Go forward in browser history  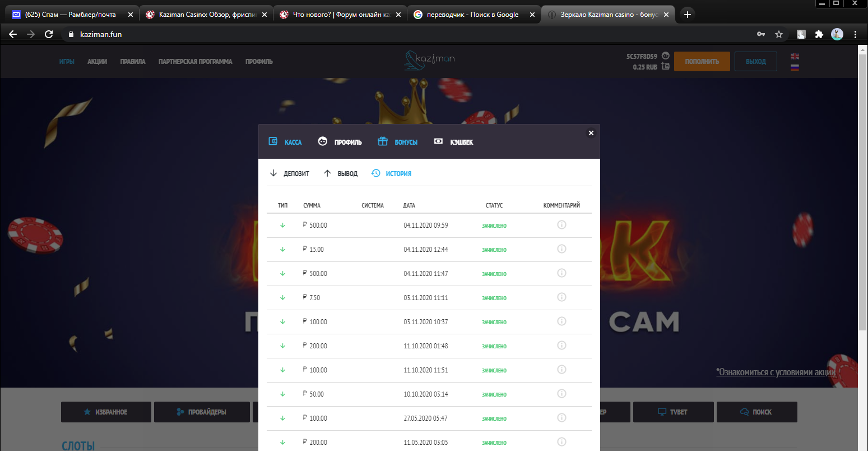(31, 34)
